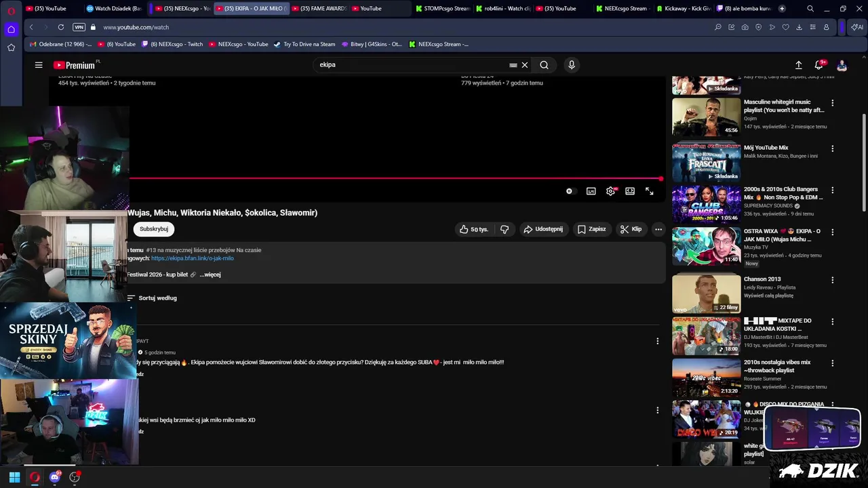Switch to 'rob4lini - Watch' browser tab
The image size is (868, 488).
pos(502,9)
